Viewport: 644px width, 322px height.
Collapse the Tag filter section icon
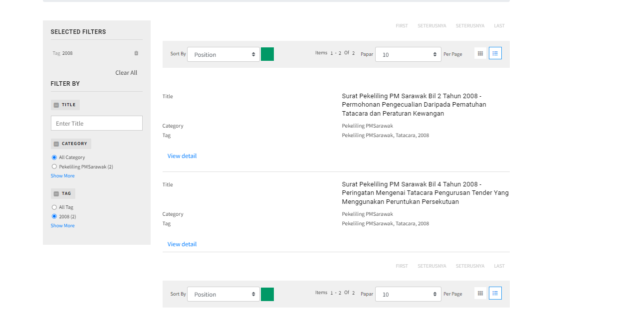(x=56, y=194)
